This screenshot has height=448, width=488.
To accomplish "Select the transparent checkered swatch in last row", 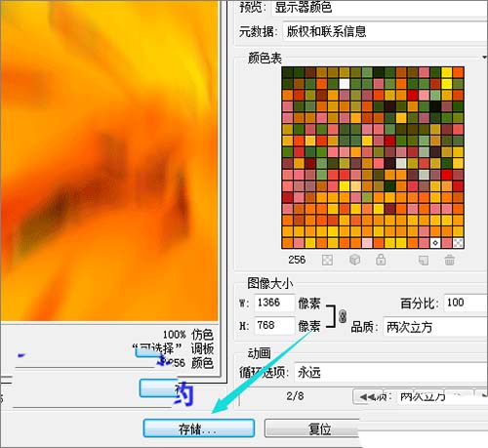I will 458,243.
